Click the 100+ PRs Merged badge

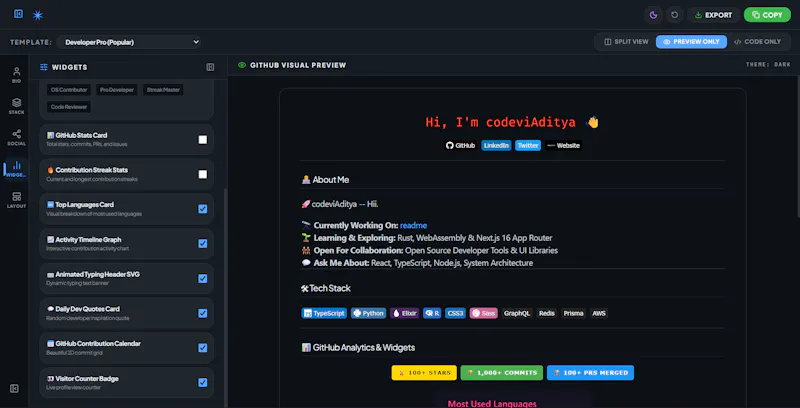click(590, 373)
